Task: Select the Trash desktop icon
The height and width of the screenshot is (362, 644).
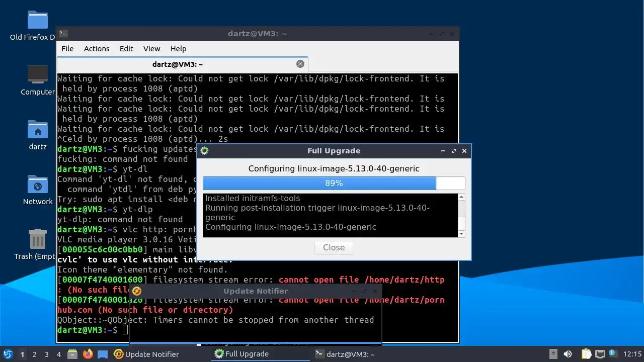Action: click(37, 244)
